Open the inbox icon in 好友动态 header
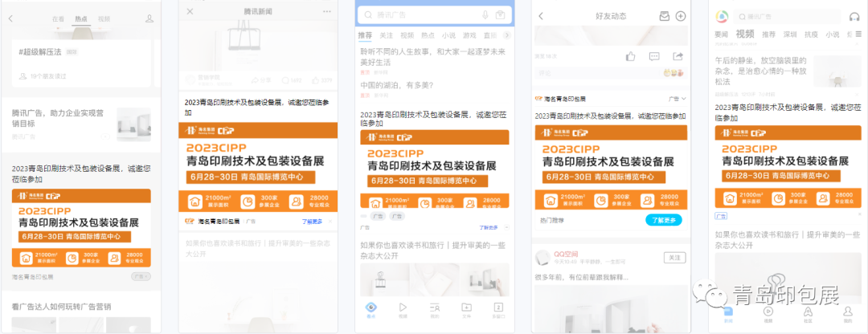 (665, 16)
